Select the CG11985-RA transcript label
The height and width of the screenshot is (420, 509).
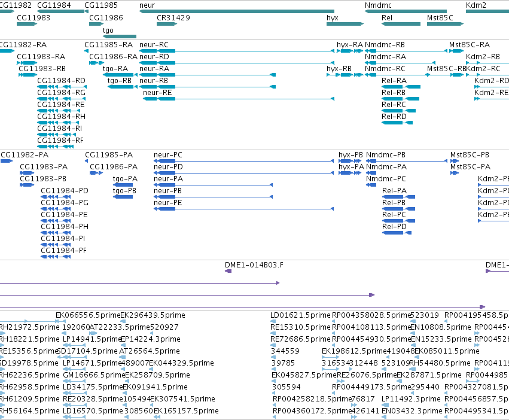[x=109, y=45]
